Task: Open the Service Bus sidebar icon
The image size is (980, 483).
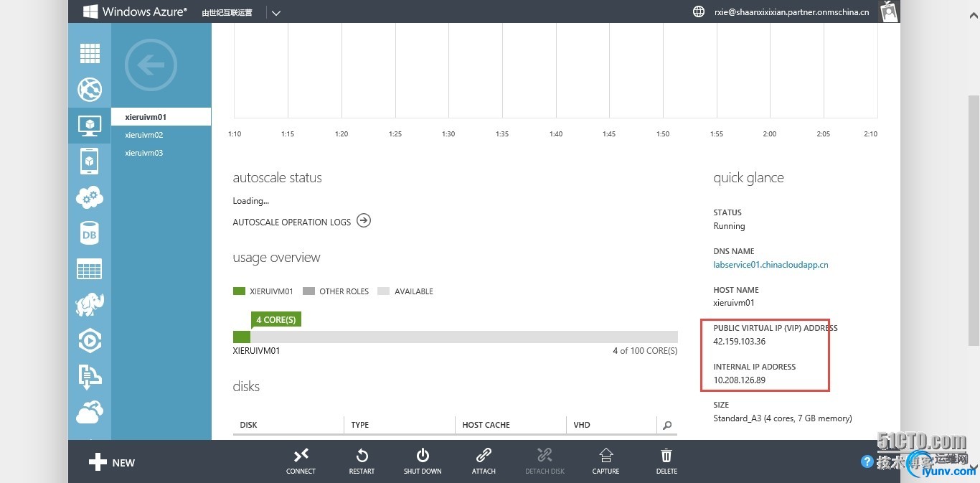Action: pyautogui.click(x=90, y=377)
